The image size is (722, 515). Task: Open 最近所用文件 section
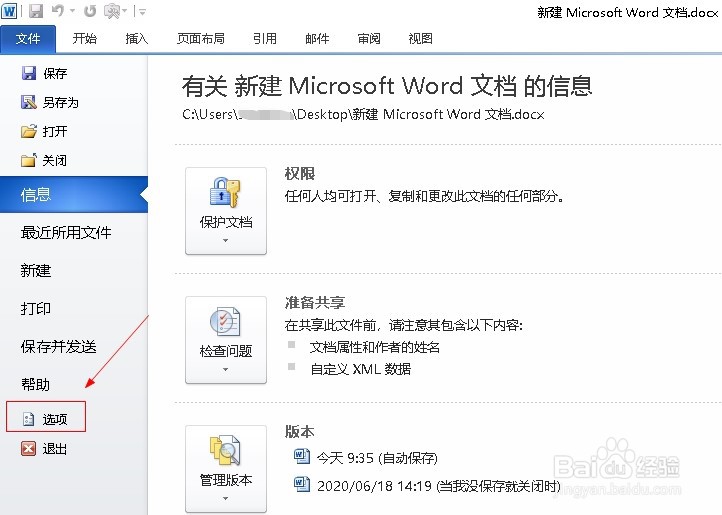pyautogui.click(x=66, y=233)
